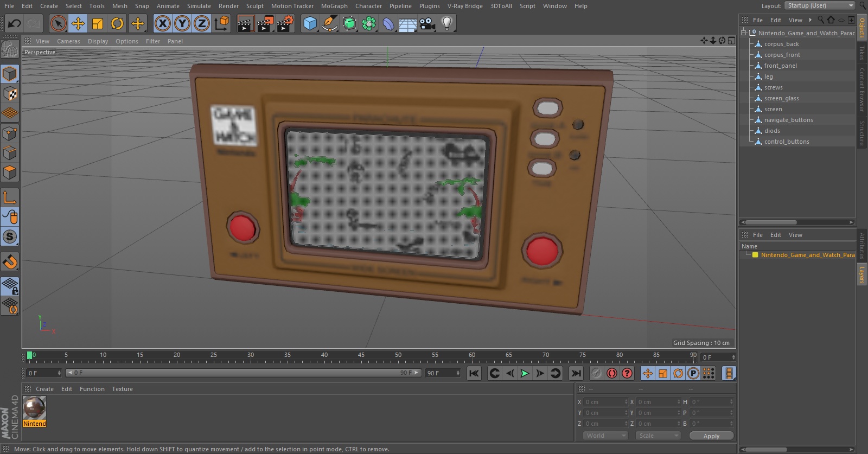Click the Object Manager horizontal scrollbar
868x454 pixels.
point(797,222)
